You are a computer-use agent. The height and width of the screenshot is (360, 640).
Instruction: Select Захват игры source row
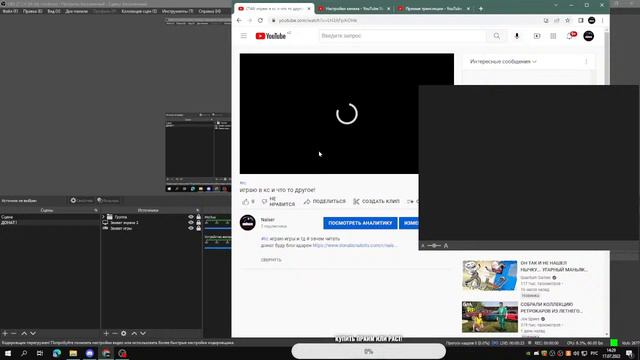[151, 229]
